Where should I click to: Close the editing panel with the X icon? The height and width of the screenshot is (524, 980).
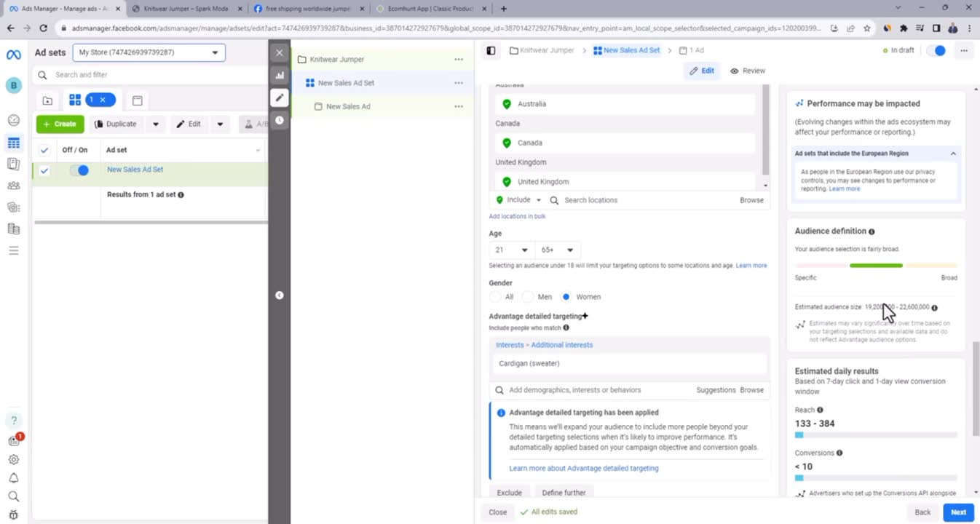pyautogui.click(x=280, y=52)
